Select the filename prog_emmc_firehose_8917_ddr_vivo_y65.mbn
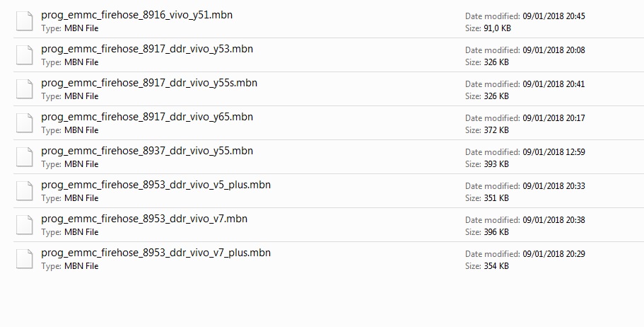This screenshot has width=644, height=327. point(147,117)
